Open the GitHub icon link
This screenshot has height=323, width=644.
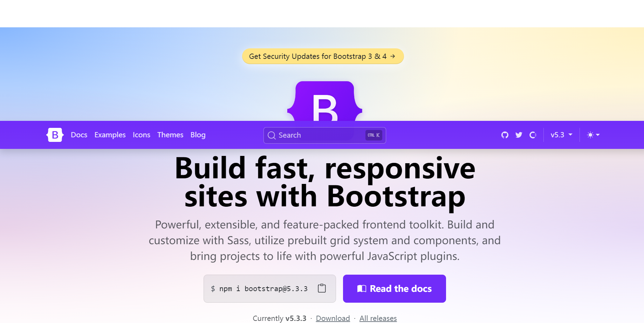[x=505, y=135]
